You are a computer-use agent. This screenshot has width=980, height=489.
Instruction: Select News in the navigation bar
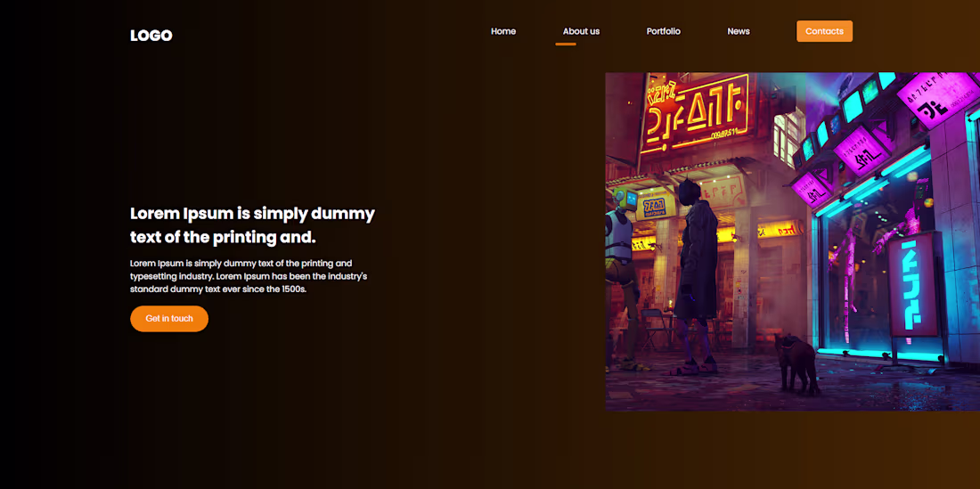[739, 31]
